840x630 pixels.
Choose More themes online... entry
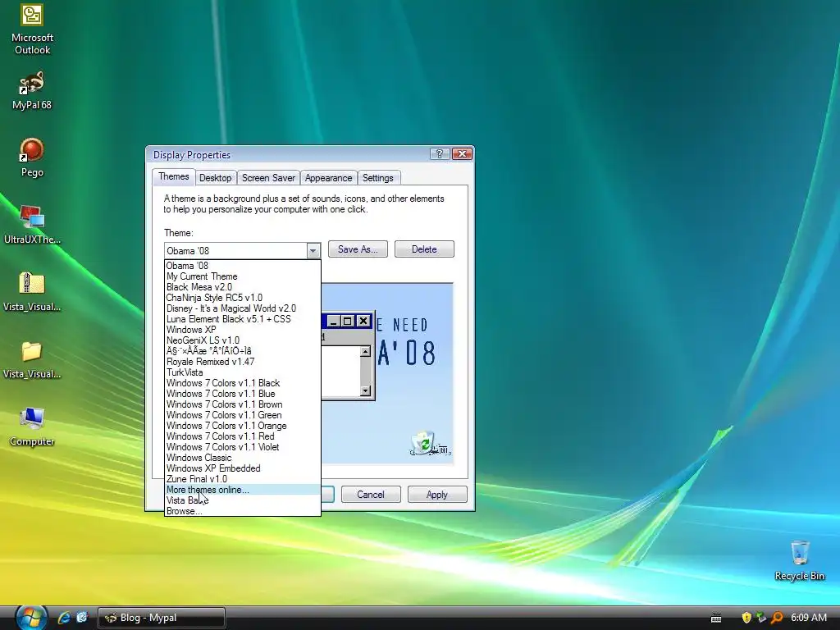tap(242, 490)
